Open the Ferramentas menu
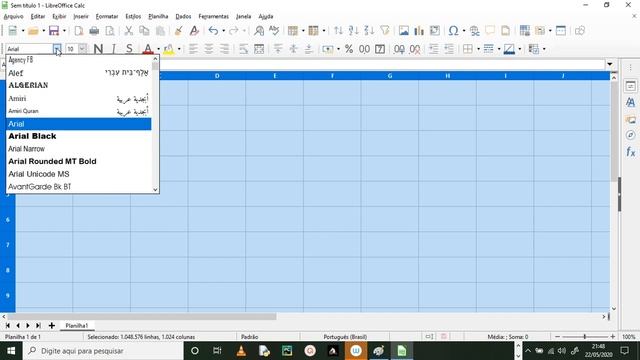The image size is (640, 360). 213,16
